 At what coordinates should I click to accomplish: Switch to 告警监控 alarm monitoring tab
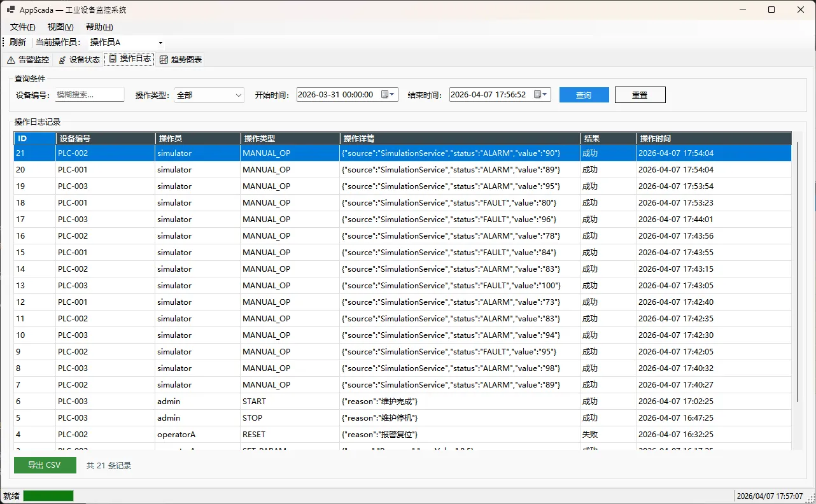[27, 60]
